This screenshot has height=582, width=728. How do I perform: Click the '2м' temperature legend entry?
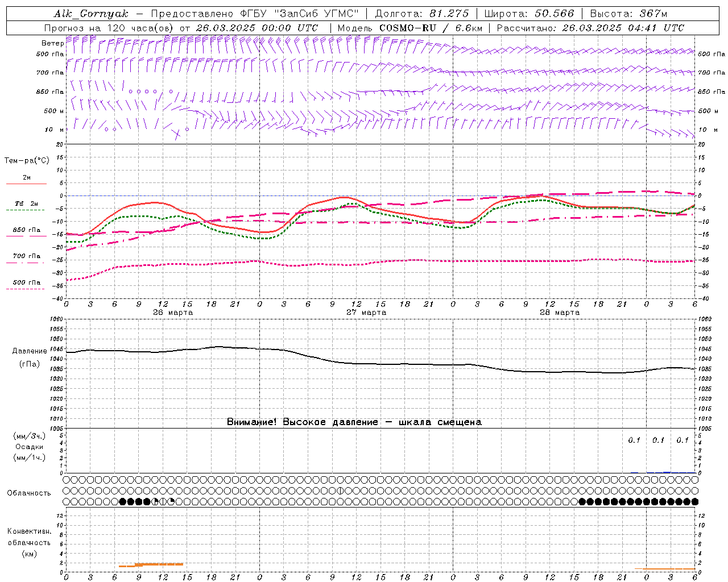pyautogui.click(x=27, y=178)
